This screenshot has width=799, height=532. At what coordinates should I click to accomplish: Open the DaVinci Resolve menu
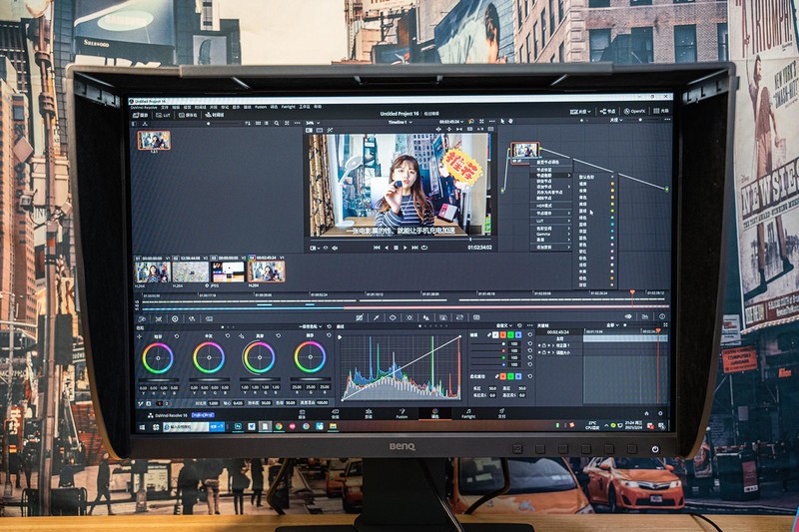pos(144,108)
